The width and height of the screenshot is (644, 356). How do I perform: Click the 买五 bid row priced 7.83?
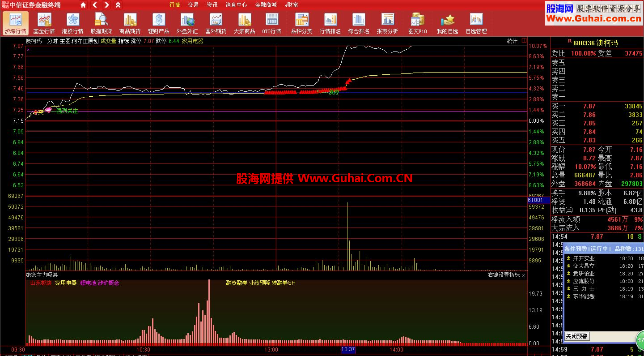597,141
